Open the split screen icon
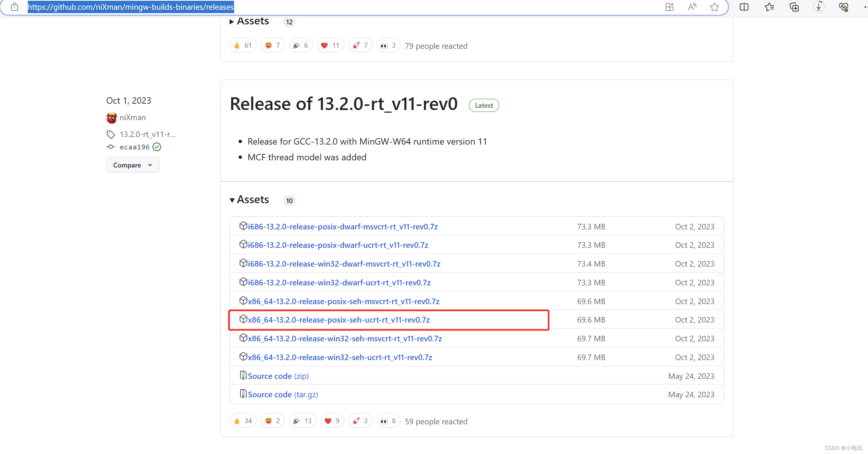 point(744,7)
